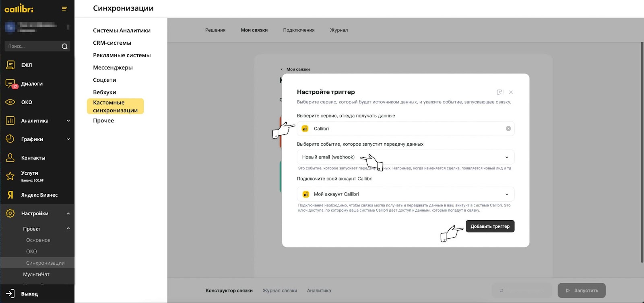Image resolution: width=644 pixels, height=303 pixels.
Task: Click the Настройки gear icon
Action: pyautogui.click(x=10, y=213)
